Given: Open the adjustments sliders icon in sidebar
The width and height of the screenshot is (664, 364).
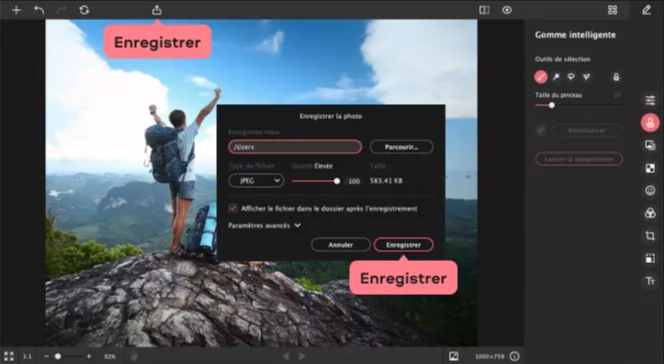Looking at the screenshot, I should (650, 100).
